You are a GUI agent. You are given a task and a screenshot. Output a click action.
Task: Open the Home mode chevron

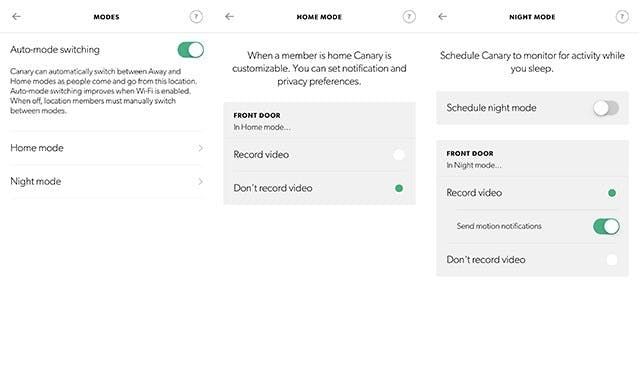(x=200, y=148)
